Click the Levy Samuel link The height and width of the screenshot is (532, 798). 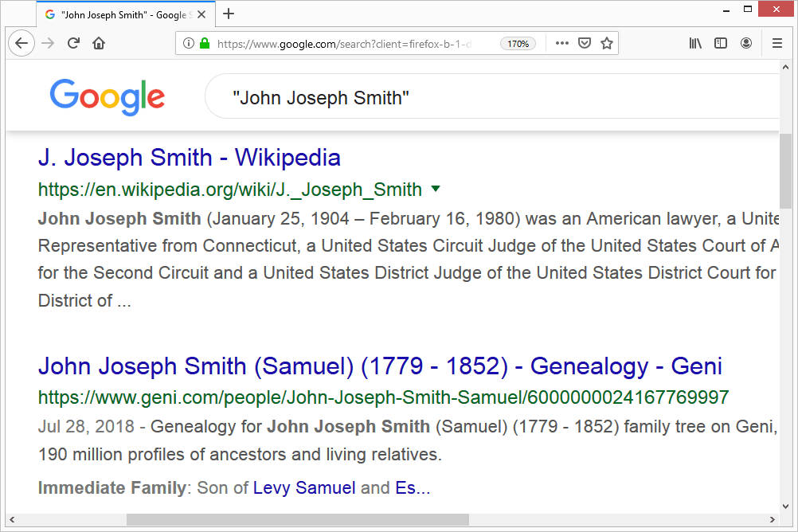click(x=304, y=487)
